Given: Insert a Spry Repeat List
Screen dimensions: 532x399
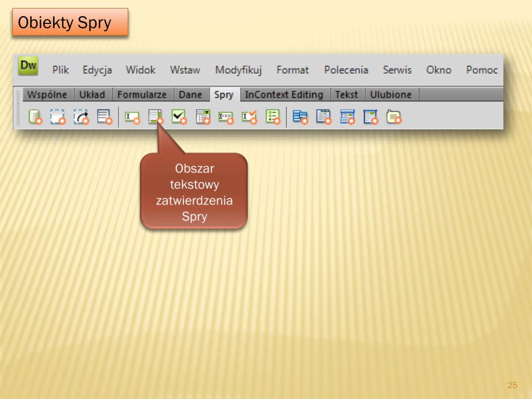Looking at the screenshot, I should (104, 117).
